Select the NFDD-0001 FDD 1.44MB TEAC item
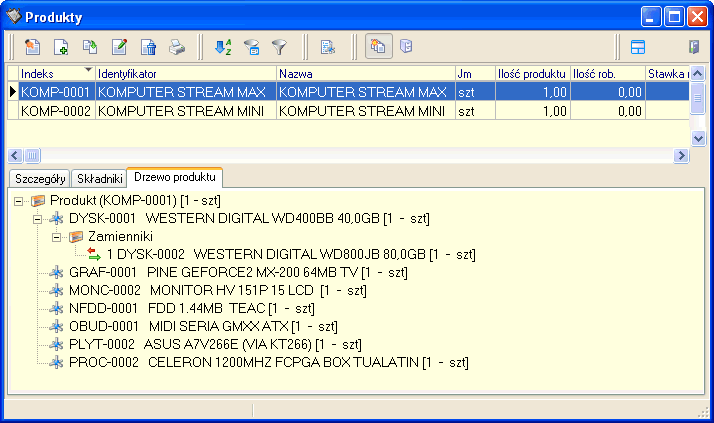The image size is (714, 423). tap(192, 308)
